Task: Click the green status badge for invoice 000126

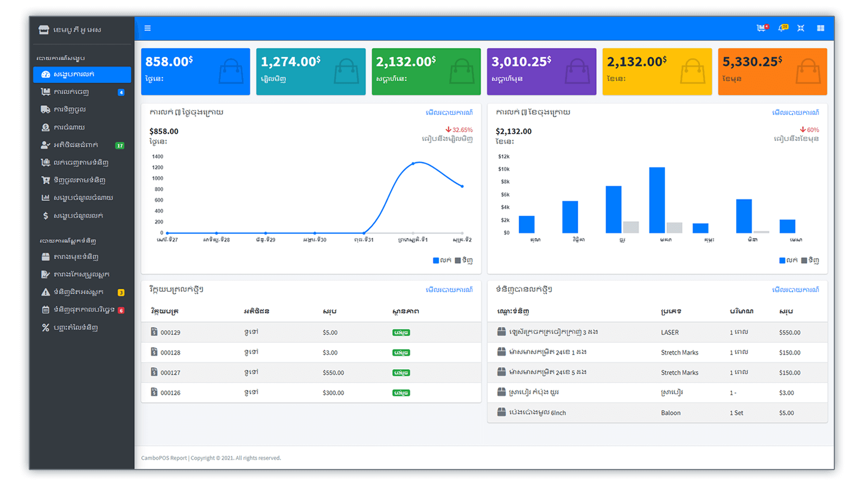Action: tap(401, 393)
